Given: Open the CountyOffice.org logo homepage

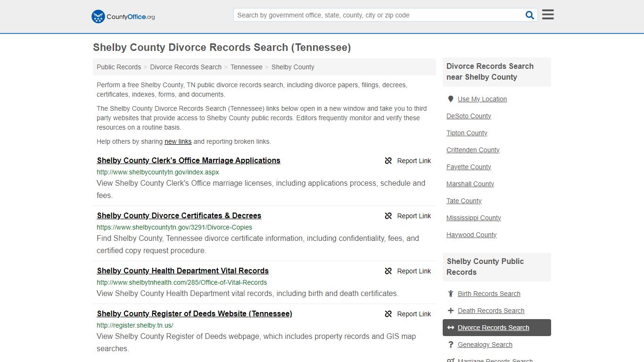Looking at the screenshot, I should coord(123,16).
